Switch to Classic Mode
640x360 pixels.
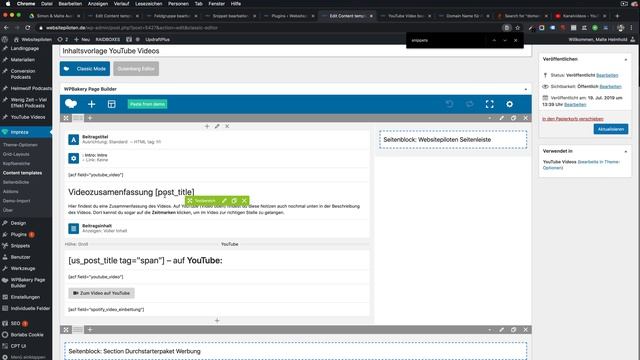coord(85,69)
